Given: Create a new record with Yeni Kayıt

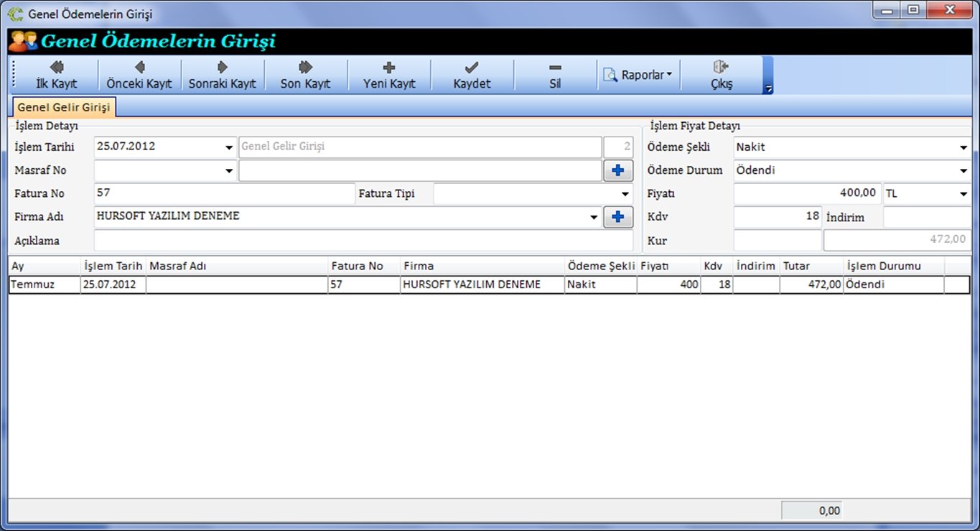Looking at the screenshot, I should pyautogui.click(x=389, y=75).
